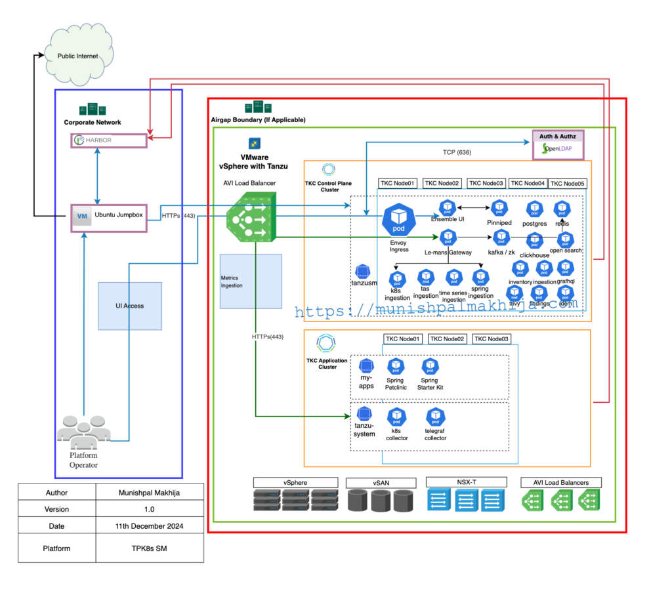The width and height of the screenshot is (672, 616).
Task: Click the Public Internet cloud shape
Action: [79, 54]
